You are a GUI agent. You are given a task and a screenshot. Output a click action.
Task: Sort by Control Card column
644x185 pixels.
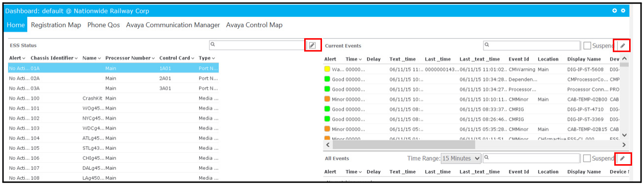177,58
